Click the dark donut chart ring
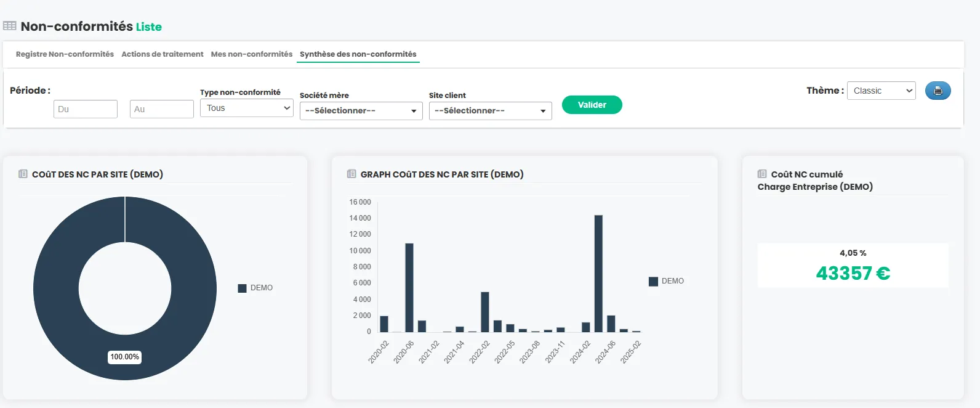 tap(55, 288)
